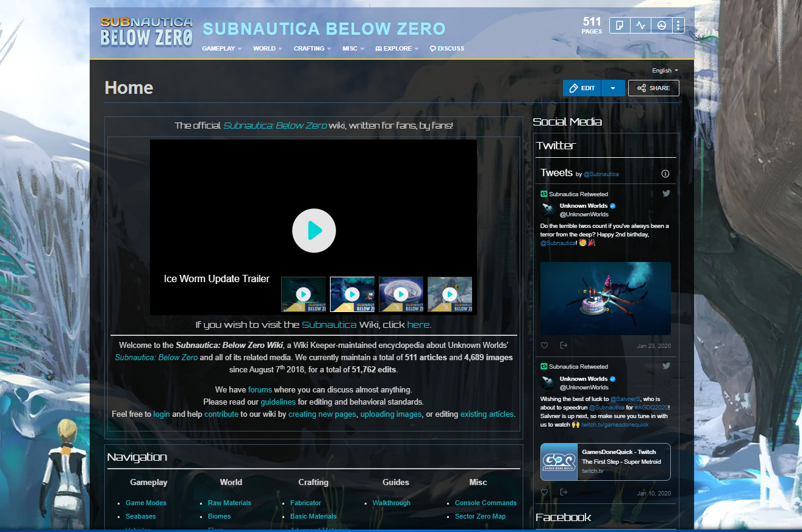The height and width of the screenshot is (532, 802).
Task: Click Unknown Worlds avatar in birthday tweet
Action: 548,210
